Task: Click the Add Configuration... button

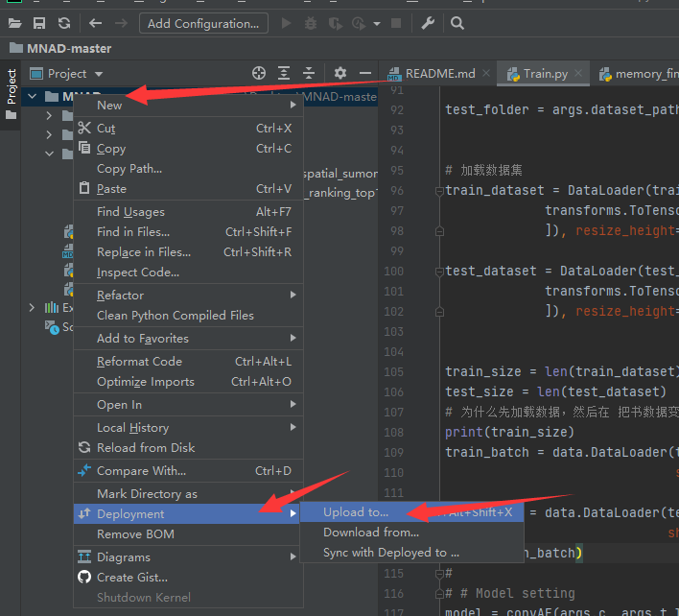Action: tap(203, 23)
